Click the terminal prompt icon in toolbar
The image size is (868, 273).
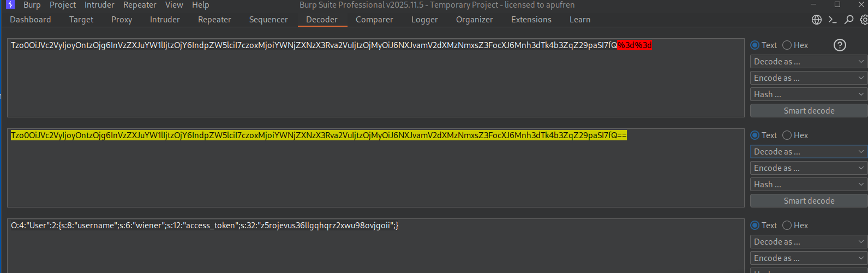[x=833, y=20]
